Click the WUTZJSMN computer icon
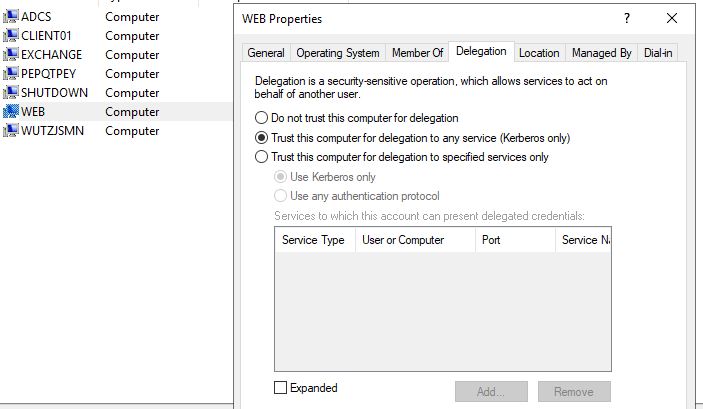 pos(11,131)
